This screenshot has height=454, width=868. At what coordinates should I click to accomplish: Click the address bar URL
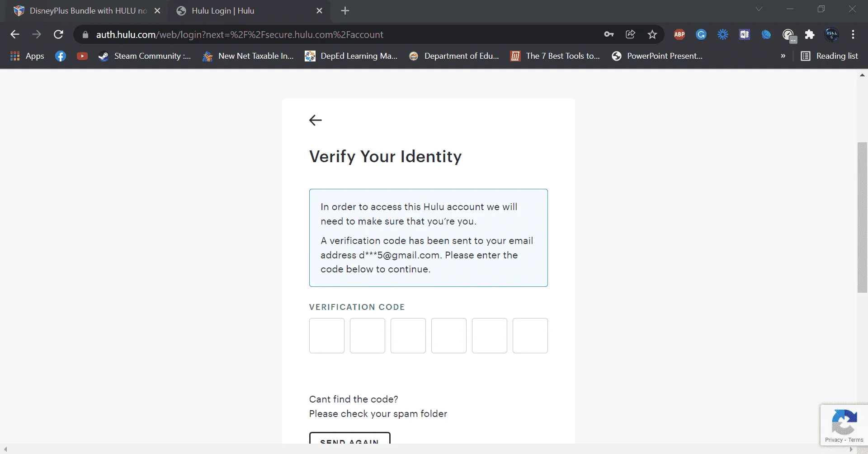pyautogui.click(x=240, y=35)
